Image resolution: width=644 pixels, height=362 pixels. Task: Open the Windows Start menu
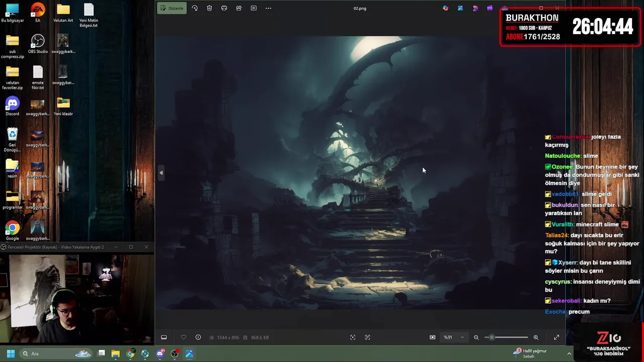tap(11, 353)
